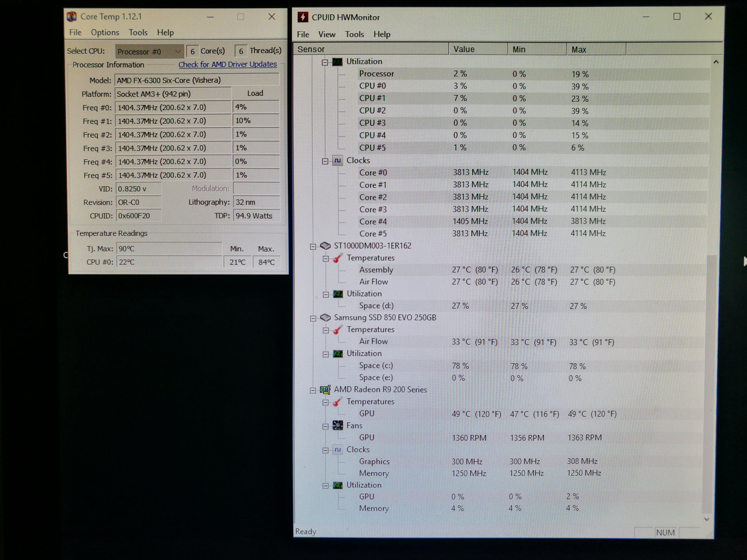Collapse the Samsung SSD 850 EVO tree node
The width and height of the screenshot is (747, 560).
coord(313,318)
